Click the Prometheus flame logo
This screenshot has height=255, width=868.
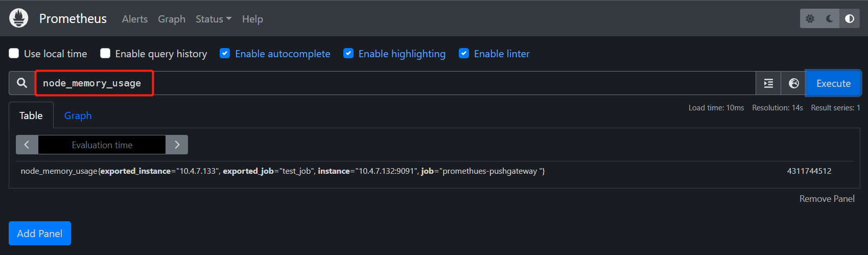(x=19, y=18)
